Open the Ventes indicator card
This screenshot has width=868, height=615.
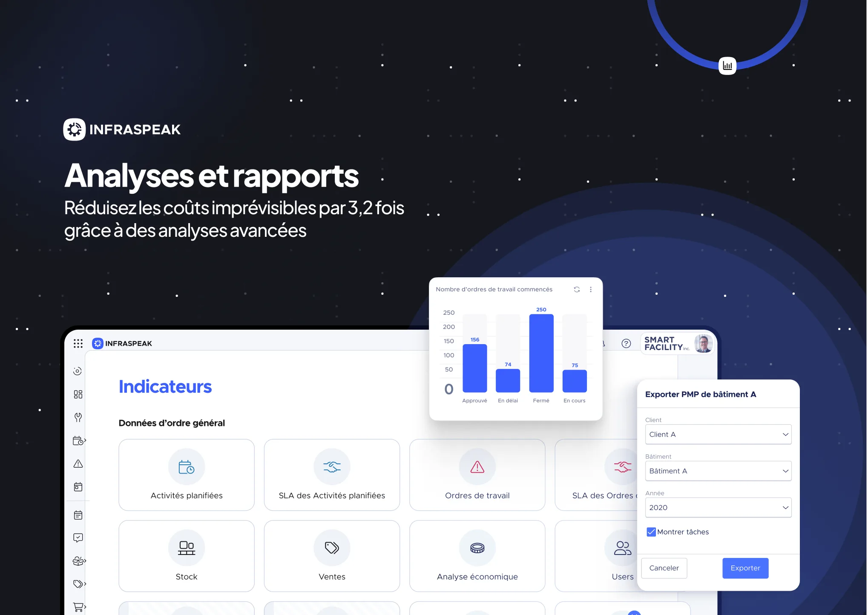click(332, 556)
